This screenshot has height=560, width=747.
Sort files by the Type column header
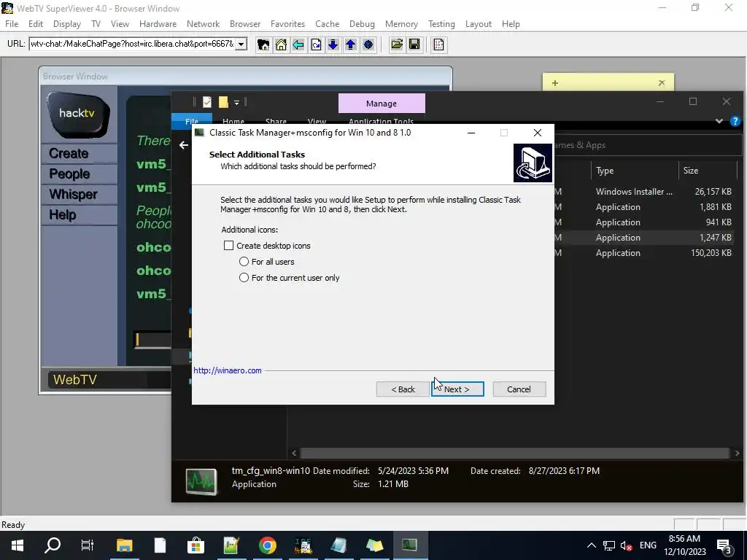635,171
